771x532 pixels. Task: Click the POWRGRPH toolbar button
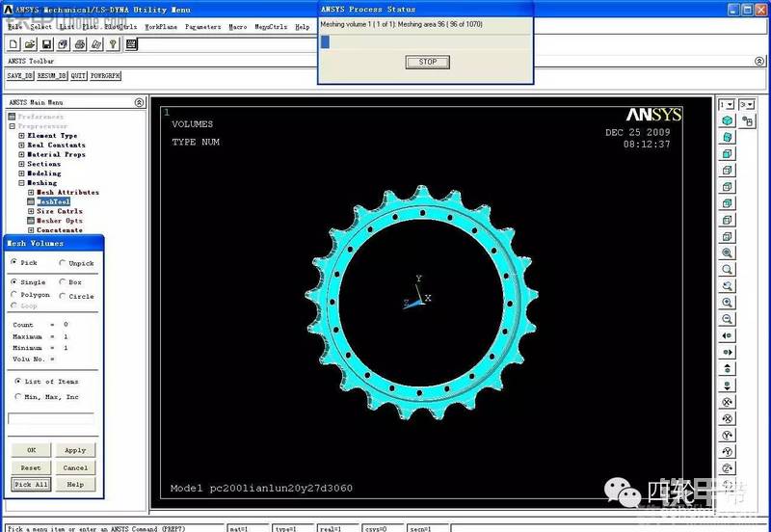pyautogui.click(x=105, y=76)
